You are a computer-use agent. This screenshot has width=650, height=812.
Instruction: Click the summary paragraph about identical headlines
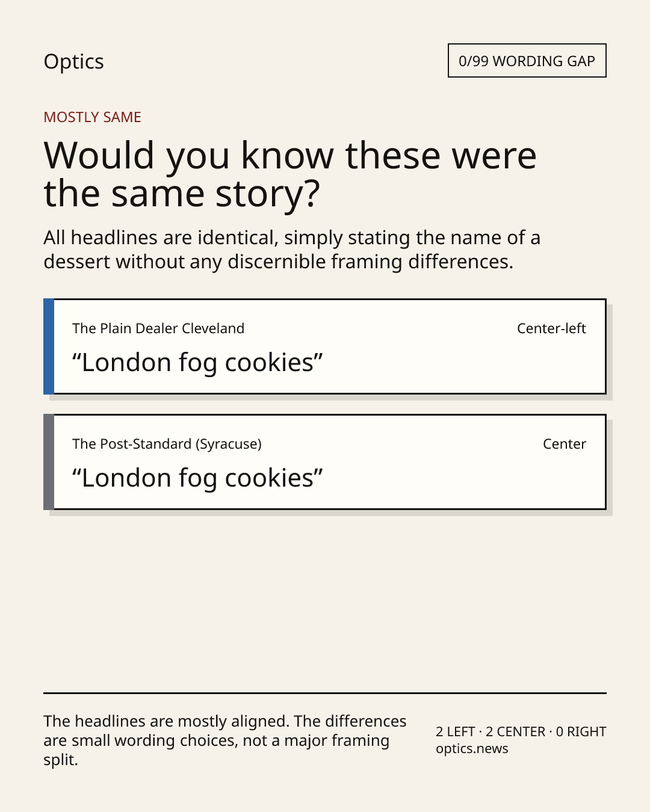(x=292, y=250)
